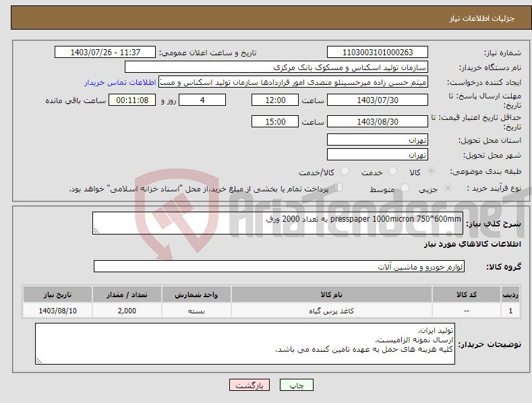Click the quantity cell 2,000

[127, 311]
